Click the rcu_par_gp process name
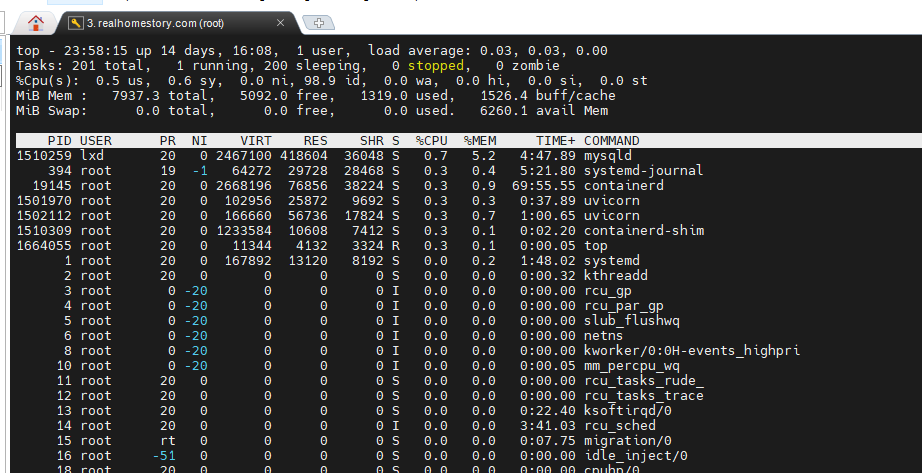Viewport: 922px width, 473px height. [x=624, y=306]
